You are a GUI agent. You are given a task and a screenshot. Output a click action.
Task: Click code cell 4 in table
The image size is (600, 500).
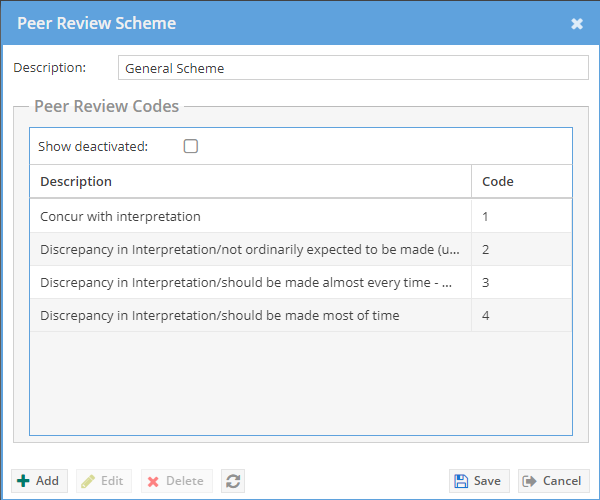[522, 315]
